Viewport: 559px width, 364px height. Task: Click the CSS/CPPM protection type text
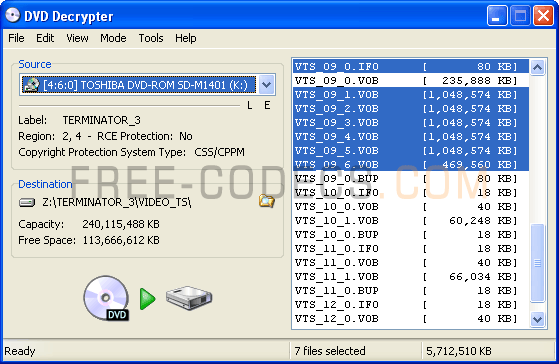pos(220,152)
